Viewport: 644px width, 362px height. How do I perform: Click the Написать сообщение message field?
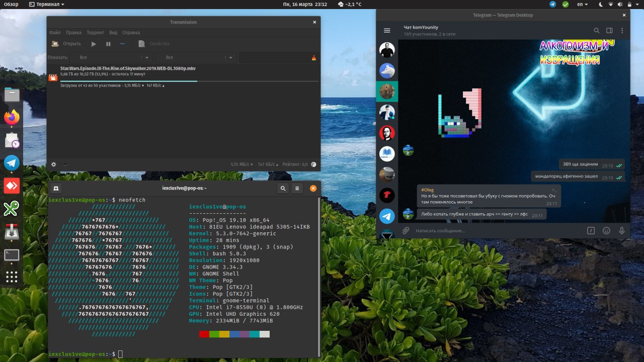click(498, 230)
